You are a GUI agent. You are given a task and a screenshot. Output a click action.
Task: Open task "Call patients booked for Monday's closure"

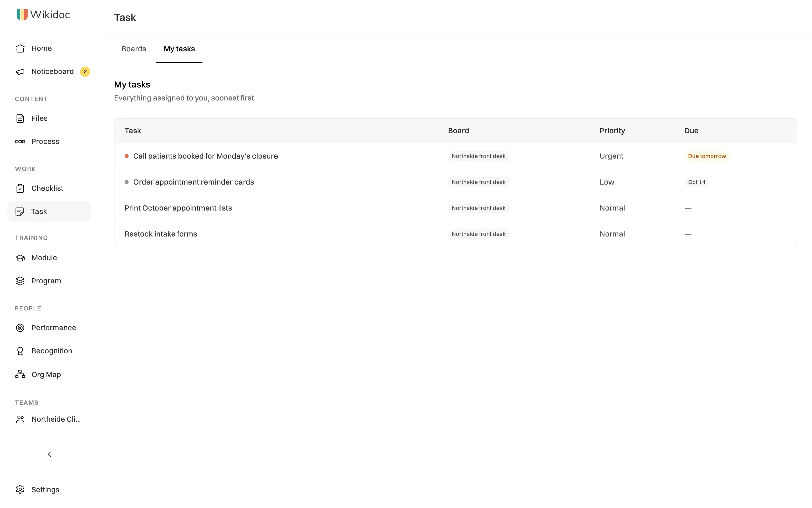pos(205,156)
